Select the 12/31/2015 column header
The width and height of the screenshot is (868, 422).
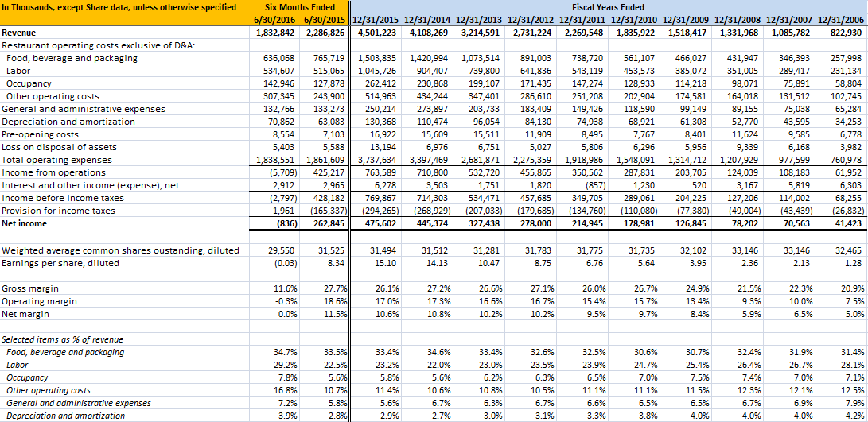tap(376, 20)
